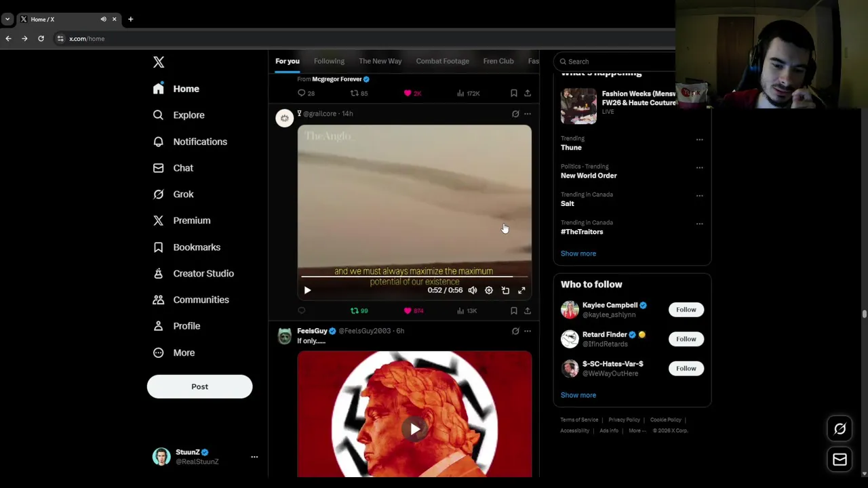Play the grailcore video
Screen dimensions: 868x488
tap(307, 290)
